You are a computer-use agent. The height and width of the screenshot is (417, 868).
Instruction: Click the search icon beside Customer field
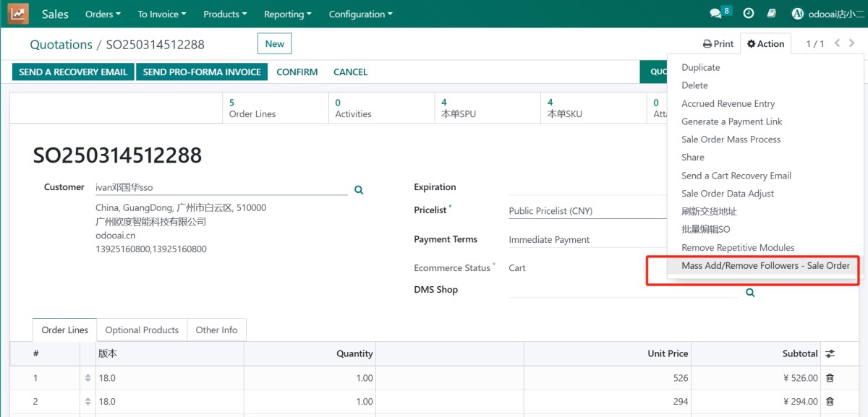point(358,190)
